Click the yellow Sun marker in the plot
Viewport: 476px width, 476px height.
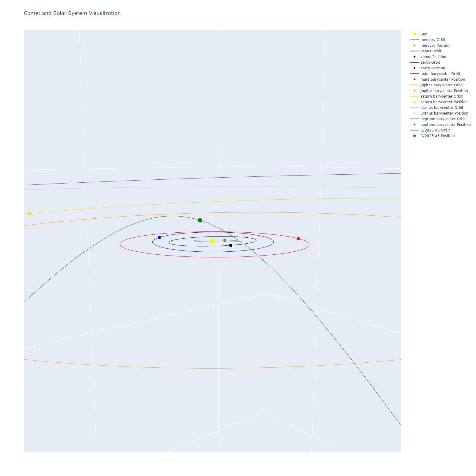click(x=212, y=241)
